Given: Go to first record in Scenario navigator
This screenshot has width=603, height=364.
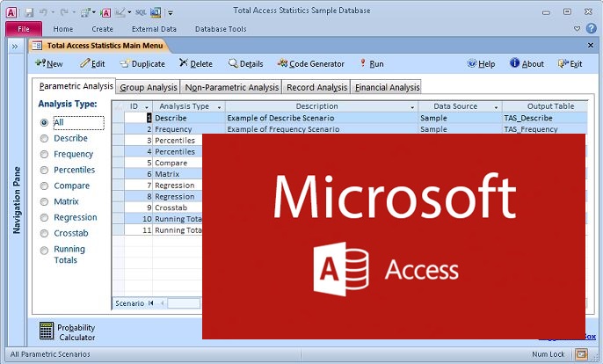Looking at the screenshot, I should (151, 303).
